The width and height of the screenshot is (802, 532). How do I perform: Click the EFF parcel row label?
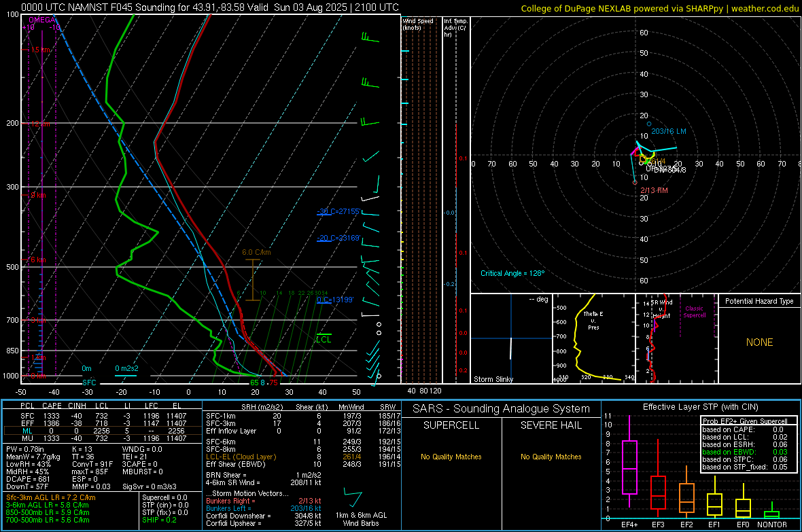coord(27,423)
